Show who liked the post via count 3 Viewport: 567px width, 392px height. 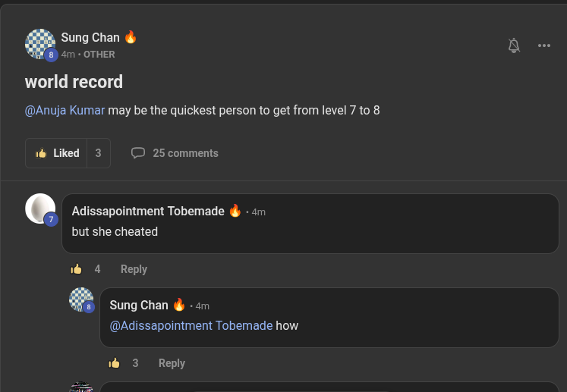[98, 153]
